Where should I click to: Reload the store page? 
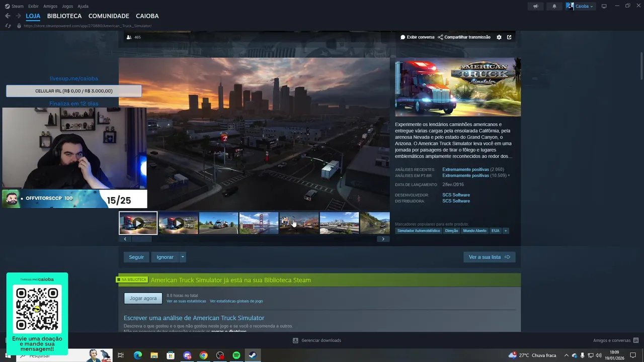tap(8, 26)
